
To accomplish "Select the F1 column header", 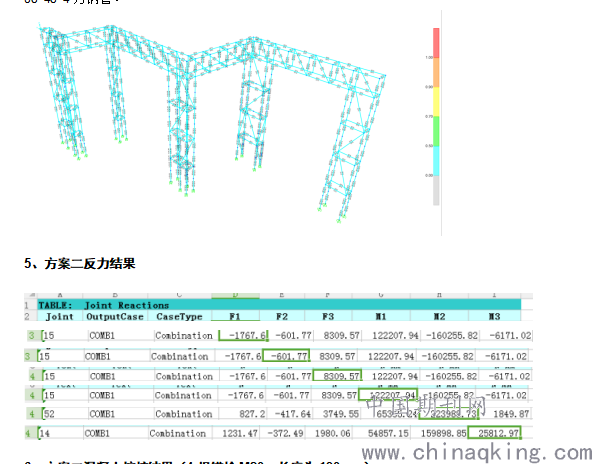I will coord(235,316).
